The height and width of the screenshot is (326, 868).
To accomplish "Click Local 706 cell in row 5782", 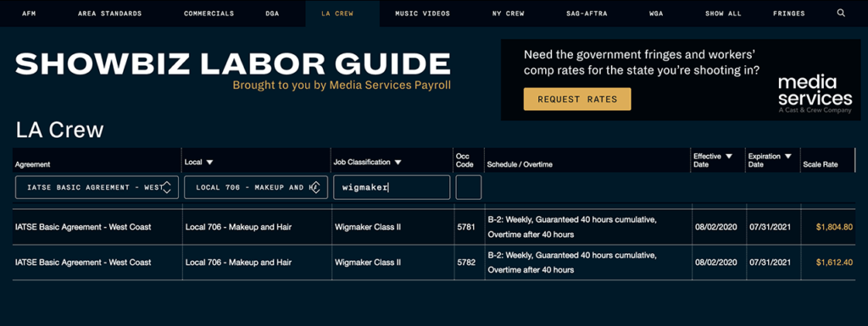I will [x=238, y=262].
